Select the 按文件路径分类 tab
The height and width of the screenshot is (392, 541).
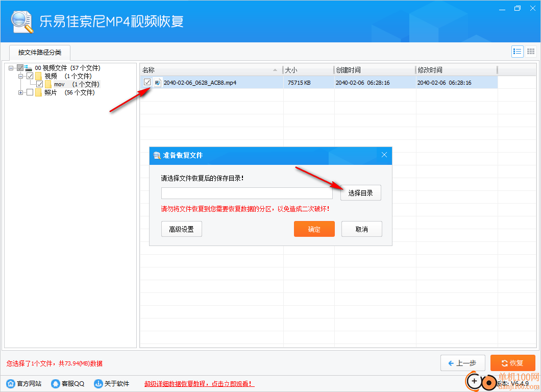(40, 53)
